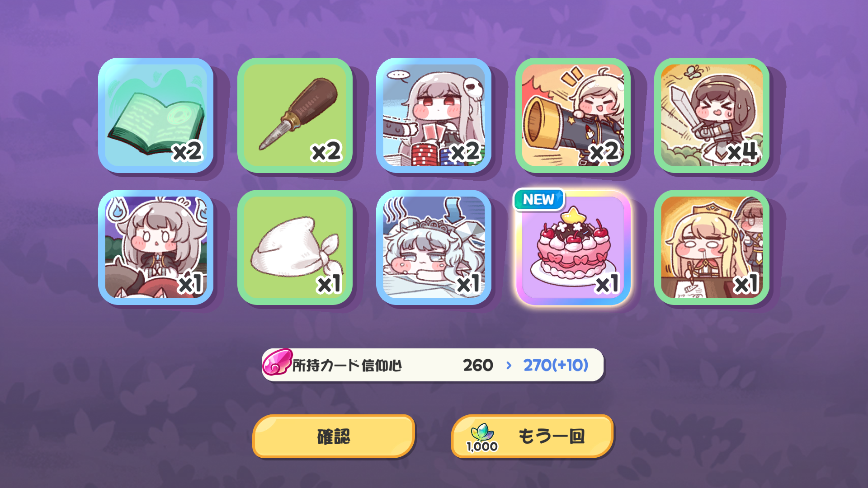
Task: Click the arrow between 260 and 270
Action: 509,365
